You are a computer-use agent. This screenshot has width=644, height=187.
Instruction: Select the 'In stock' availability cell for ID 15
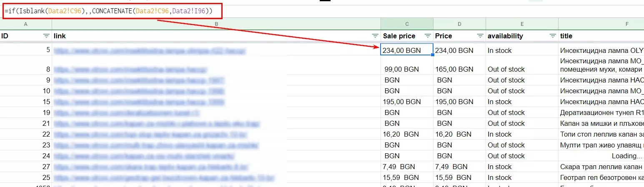pos(522,102)
